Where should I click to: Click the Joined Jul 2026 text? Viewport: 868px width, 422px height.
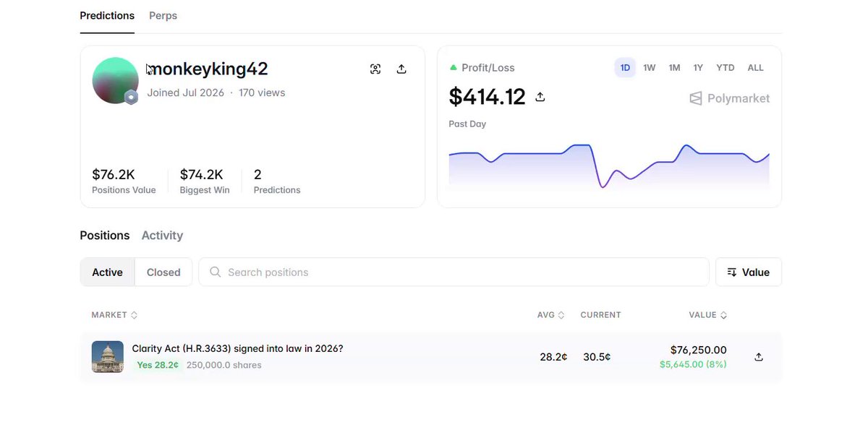[186, 92]
